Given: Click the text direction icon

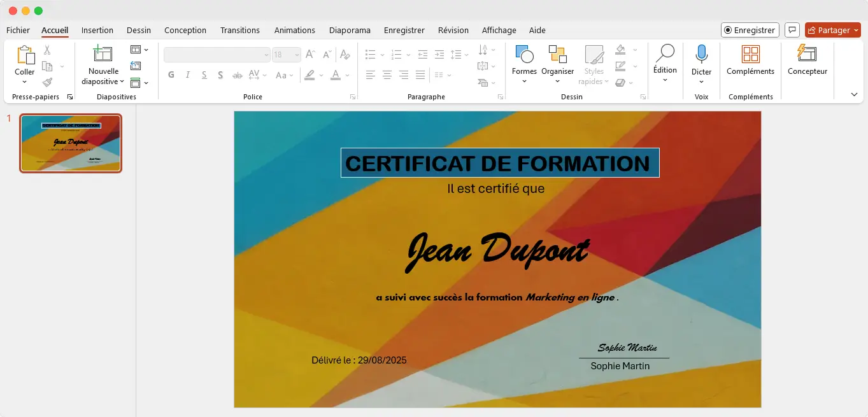Looking at the screenshot, I should 483,50.
